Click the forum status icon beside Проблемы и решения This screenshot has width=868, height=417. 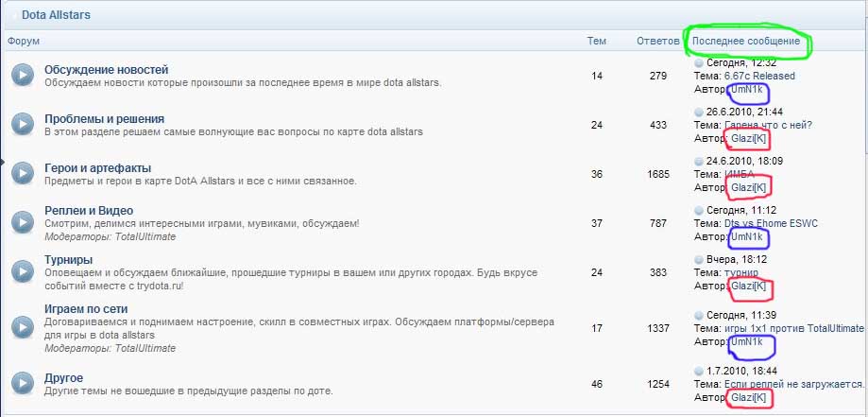(23, 124)
